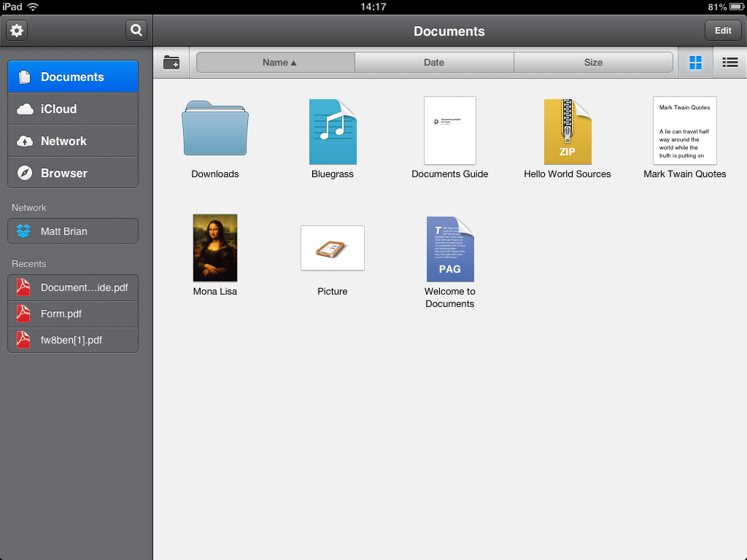Viewport: 747px width, 560px height.
Task: Tap the Wi-Fi icon in status bar
Action: 33,7
